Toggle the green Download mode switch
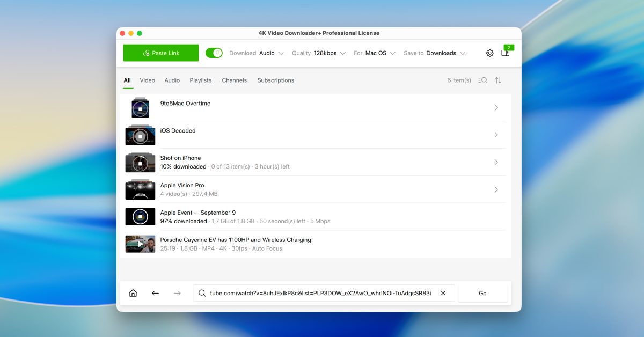This screenshot has height=337, width=644. click(214, 53)
